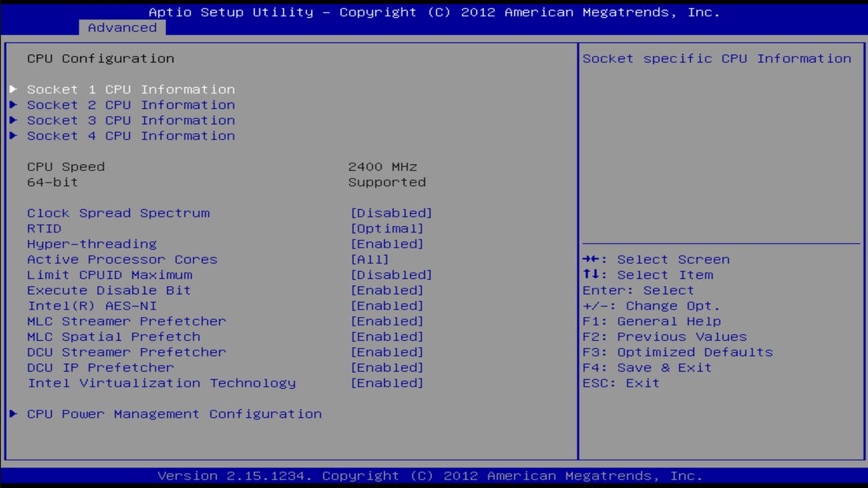Click the F2: Previous Values hint
Image resolution: width=868 pixels, height=488 pixels.
click(665, 337)
